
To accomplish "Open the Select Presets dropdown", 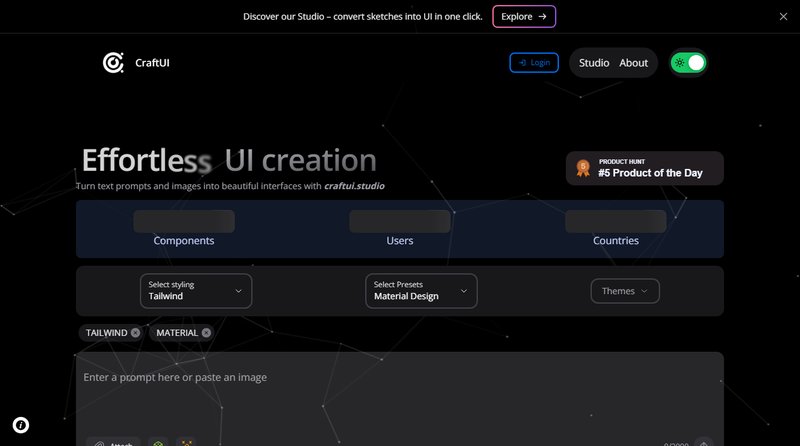I will click(420, 291).
